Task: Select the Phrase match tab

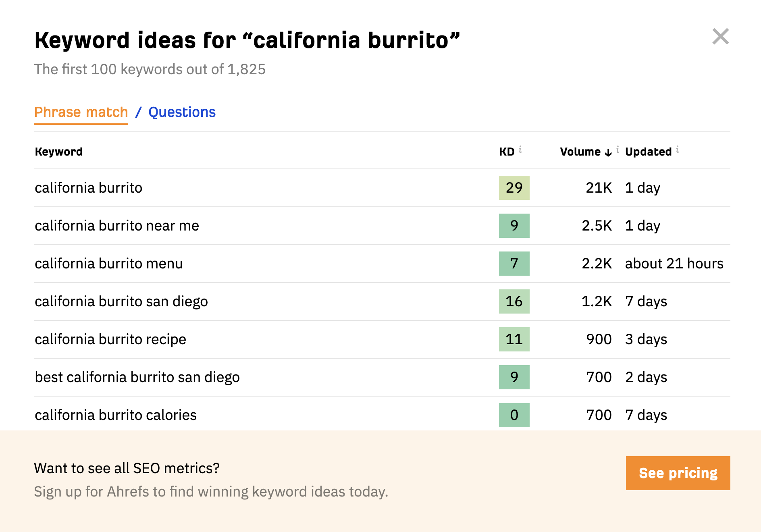Action: 81,112
